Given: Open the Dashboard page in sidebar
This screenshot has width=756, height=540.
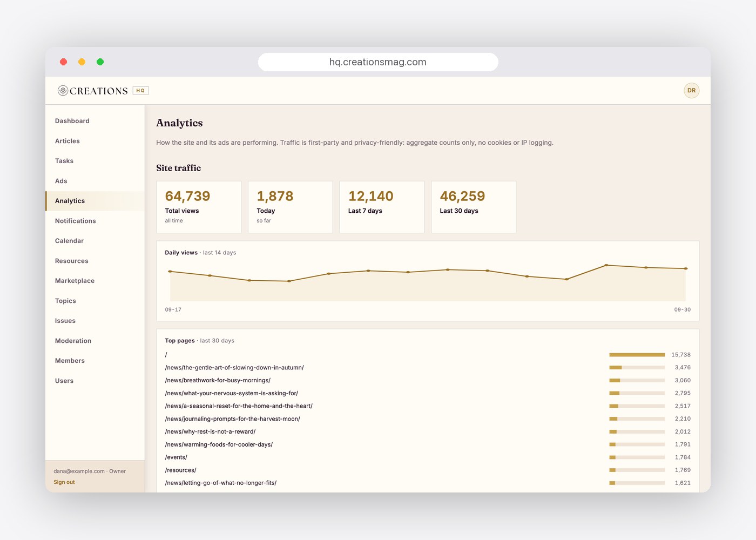Looking at the screenshot, I should (95, 121).
